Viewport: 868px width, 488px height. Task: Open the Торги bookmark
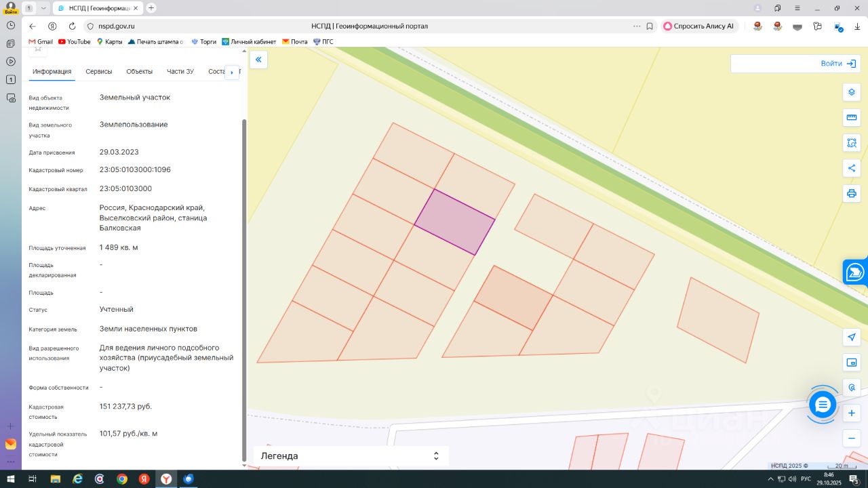204,42
